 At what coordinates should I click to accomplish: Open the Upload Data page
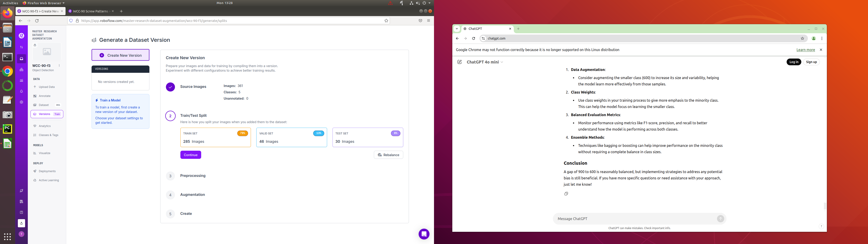click(x=47, y=87)
